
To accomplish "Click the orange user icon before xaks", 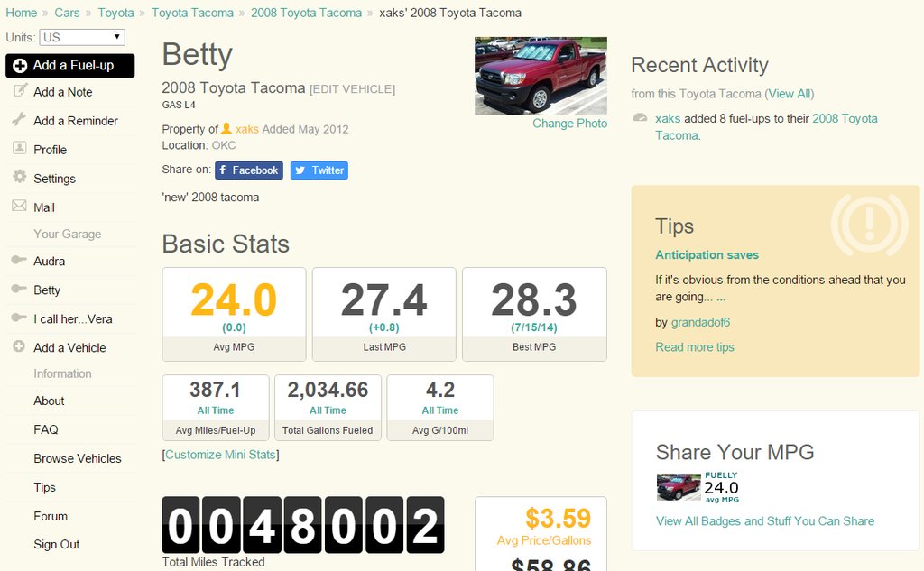I will [x=226, y=128].
